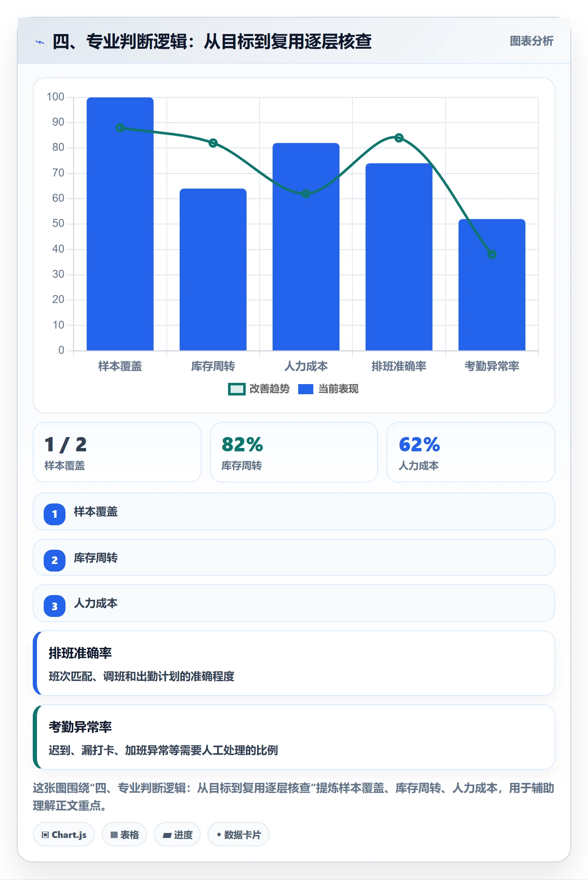Click the 样本覆盖 x-axis label
Image resolution: width=588 pixels, height=880 pixels.
tap(120, 366)
